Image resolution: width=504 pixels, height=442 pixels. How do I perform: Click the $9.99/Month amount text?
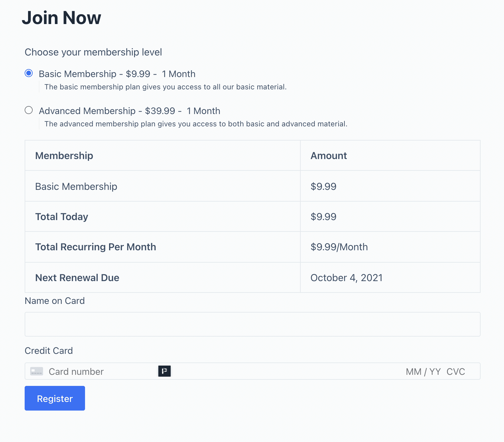pyautogui.click(x=339, y=247)
